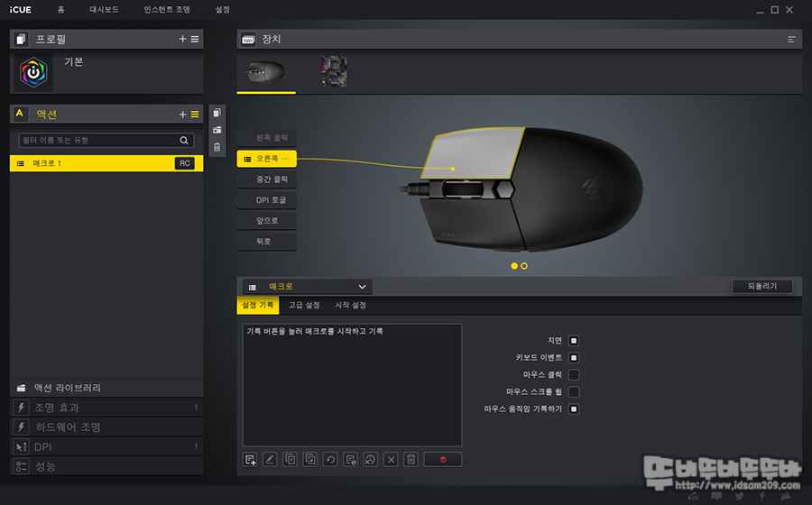812x505 pixels.
Task: Select the 뒤로 back mouse button
Action: click(x=267, y=242)
